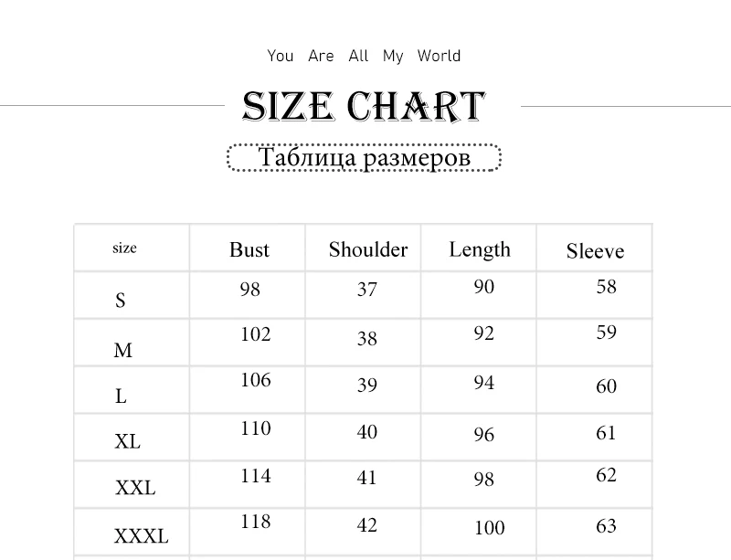Viewport: 731px width, 560px height.
Task: Click the Таблица размеров label
Action: [x=364, y=158]
